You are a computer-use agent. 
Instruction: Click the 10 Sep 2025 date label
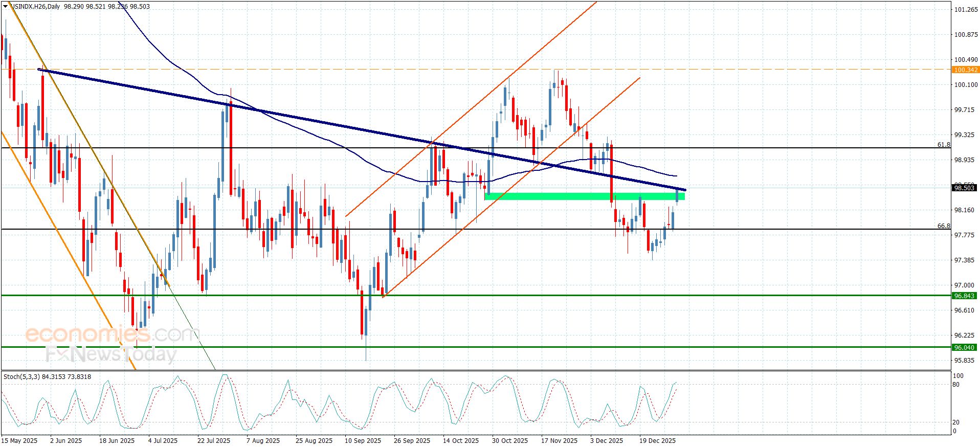point(363,441)
